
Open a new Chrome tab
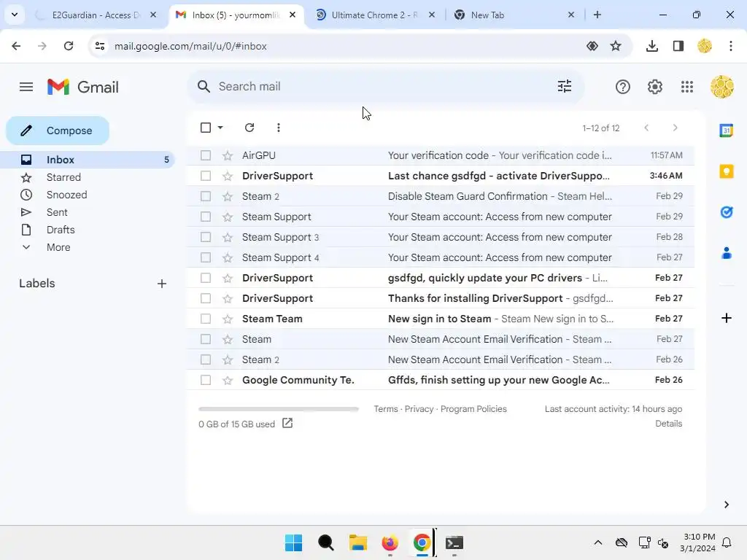click(x=597, y=15)
